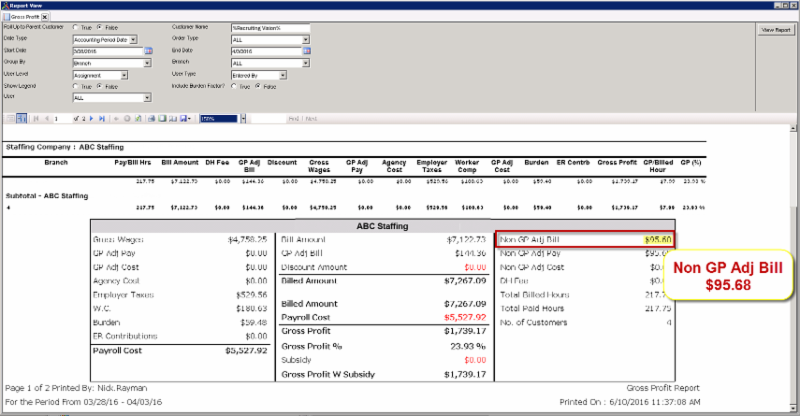
Task: Open the page setup icon
Action: point(172,118)
